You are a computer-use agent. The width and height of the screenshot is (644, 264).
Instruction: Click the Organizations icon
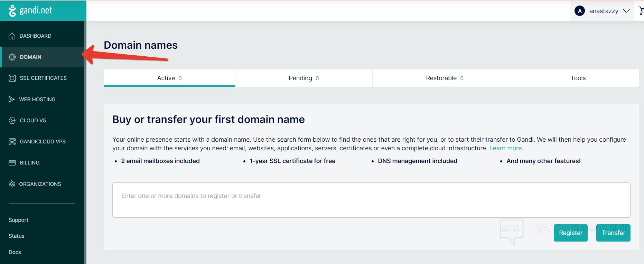click(x=12, y=184)
